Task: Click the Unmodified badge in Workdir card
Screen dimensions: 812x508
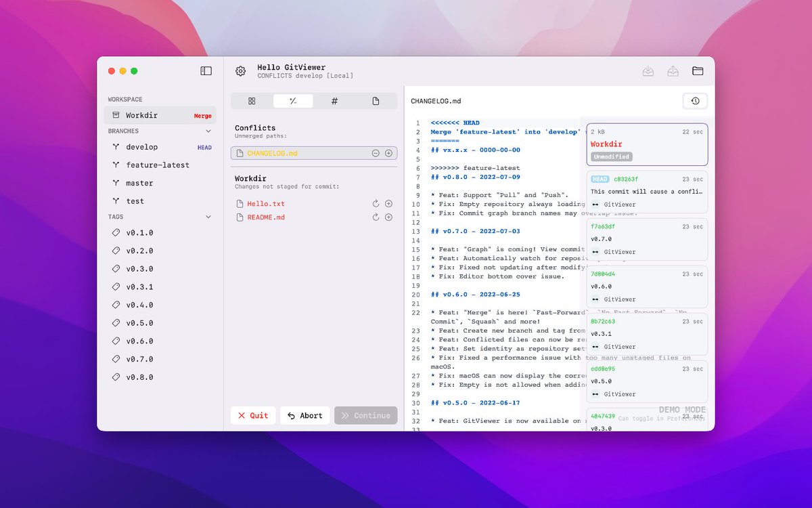Action: coord(612,156)
